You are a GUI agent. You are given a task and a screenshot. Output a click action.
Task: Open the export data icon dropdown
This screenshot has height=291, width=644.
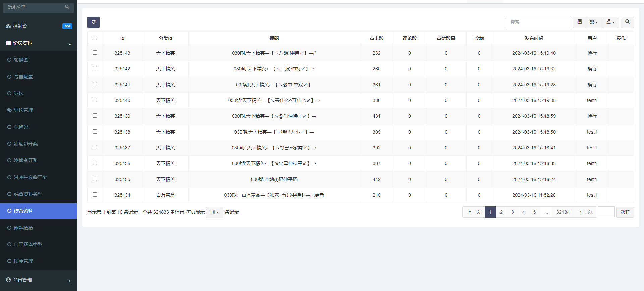point(610,22)
